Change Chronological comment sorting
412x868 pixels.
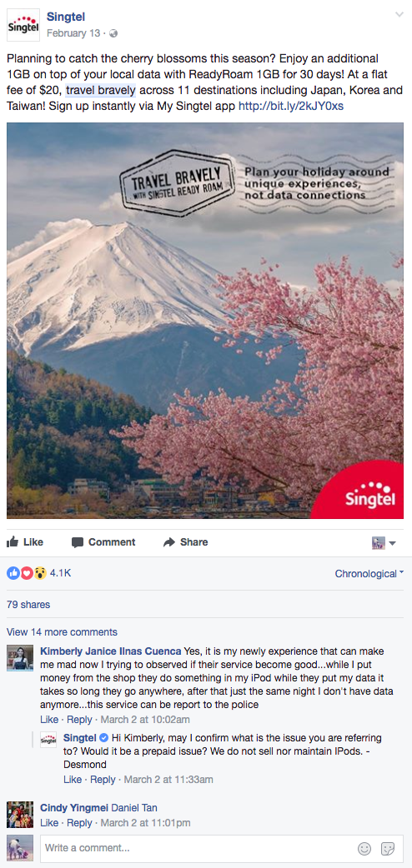[x=369, y=573]
